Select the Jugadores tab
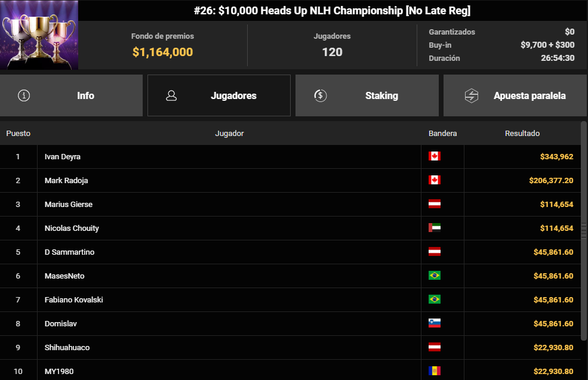Screen dimensions: 588x380 [219, 95]
